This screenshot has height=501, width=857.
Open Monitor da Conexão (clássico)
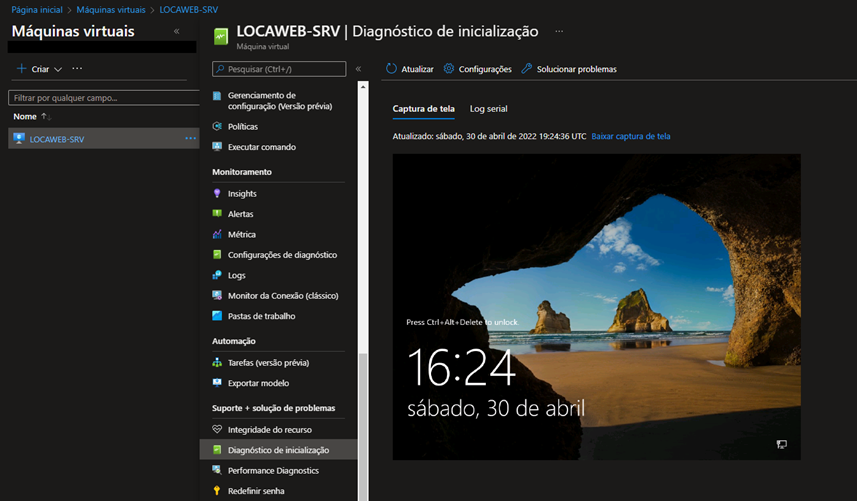click(282, 296)
